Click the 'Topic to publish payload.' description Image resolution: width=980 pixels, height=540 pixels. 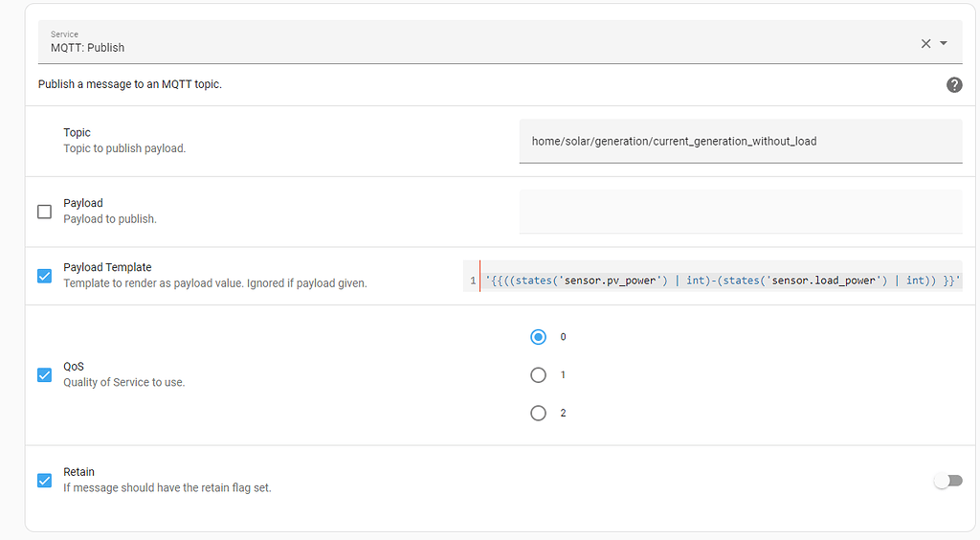124,148
